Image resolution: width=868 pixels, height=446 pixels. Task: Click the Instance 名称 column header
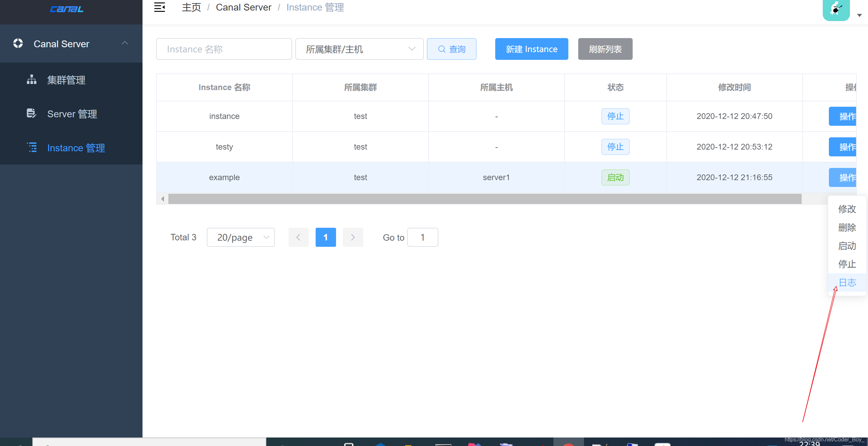pyautogui.click(x=224, y=87)
